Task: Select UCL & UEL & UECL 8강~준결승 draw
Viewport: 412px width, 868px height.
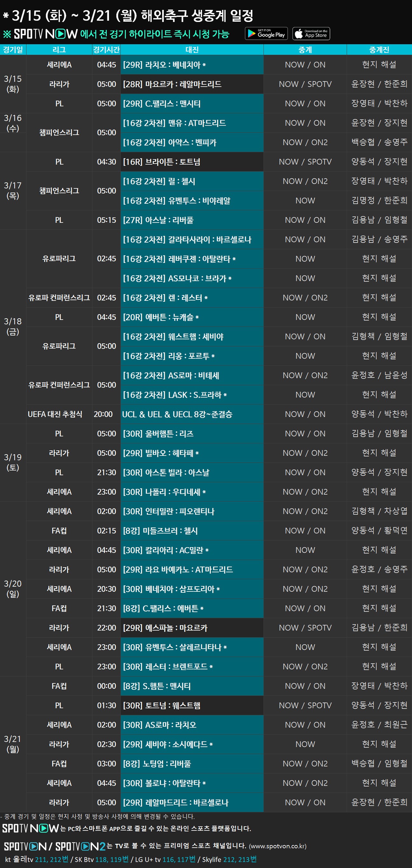Action: coord(192,415)
